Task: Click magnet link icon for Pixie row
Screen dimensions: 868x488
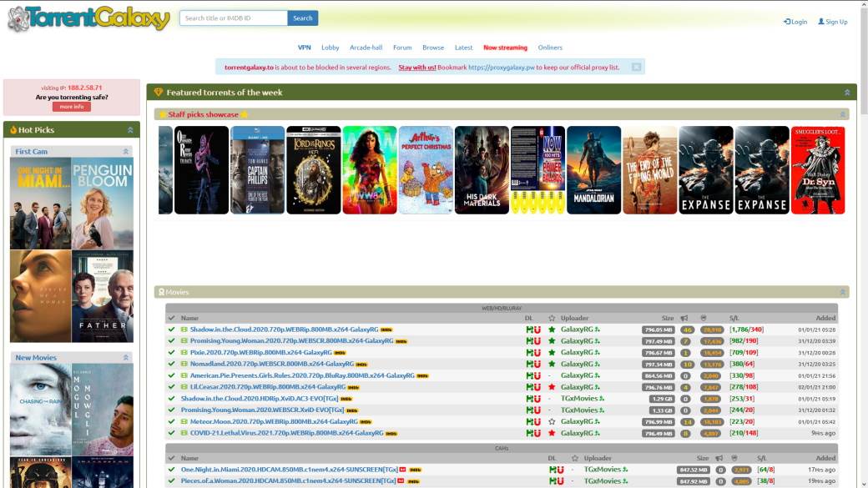Action: [537, 352]
